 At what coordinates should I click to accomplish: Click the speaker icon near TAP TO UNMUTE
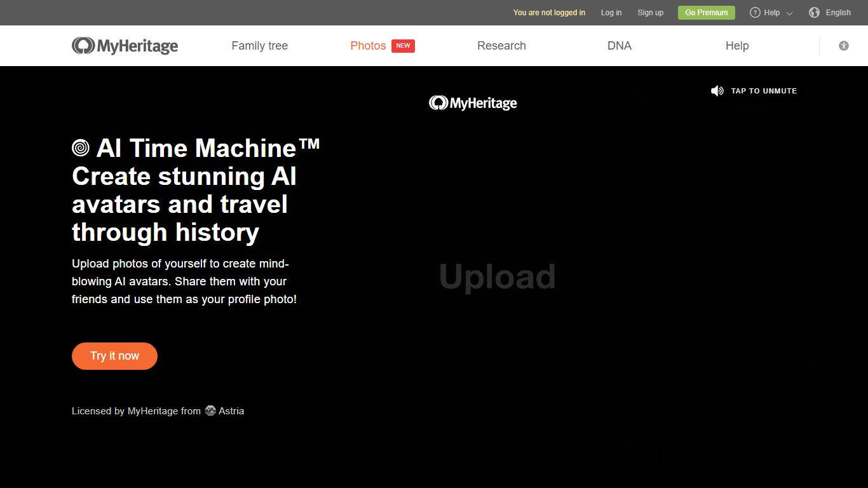(x=717, y=90)
